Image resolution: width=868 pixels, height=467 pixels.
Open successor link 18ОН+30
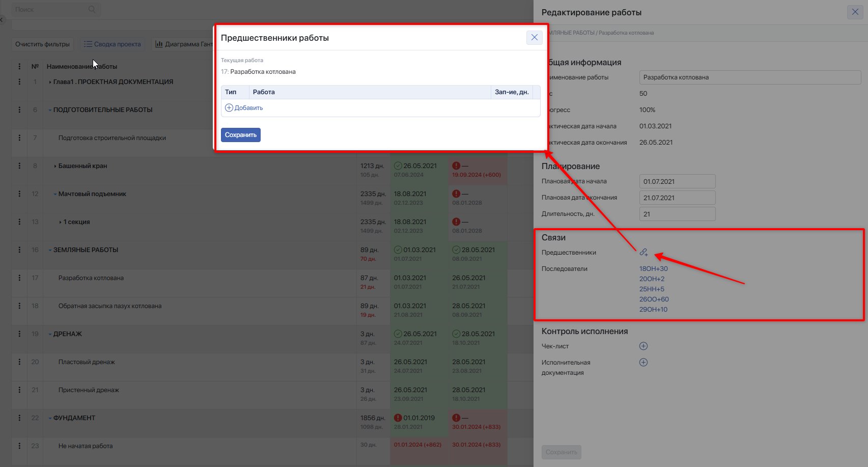tap(654, 269)
